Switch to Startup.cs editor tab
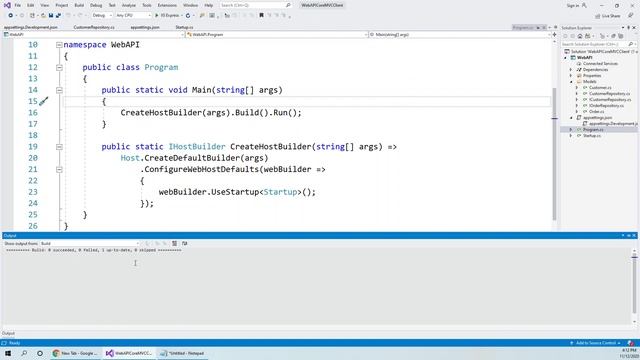640x360 pixels. (x=184, y=27)
